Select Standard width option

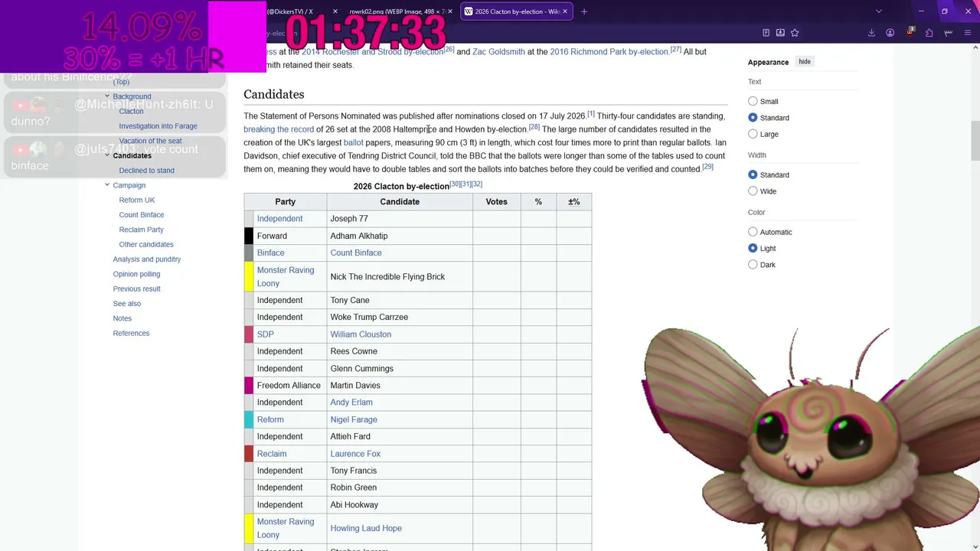click(753, 174)
